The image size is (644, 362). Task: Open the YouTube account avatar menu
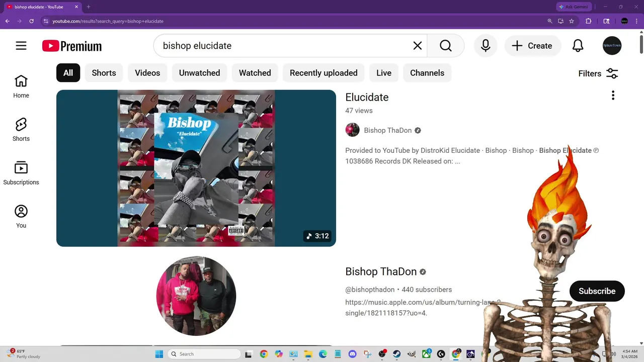(x=612, y=46)
